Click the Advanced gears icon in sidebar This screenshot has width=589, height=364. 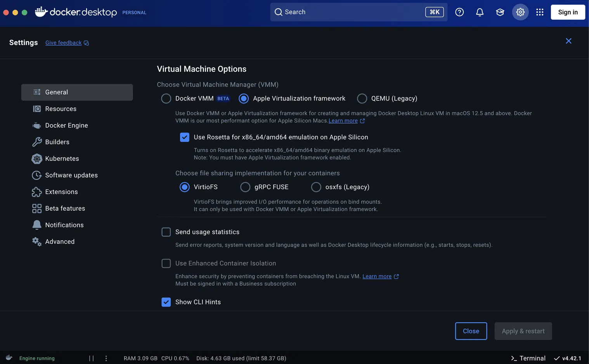(37, 242)
